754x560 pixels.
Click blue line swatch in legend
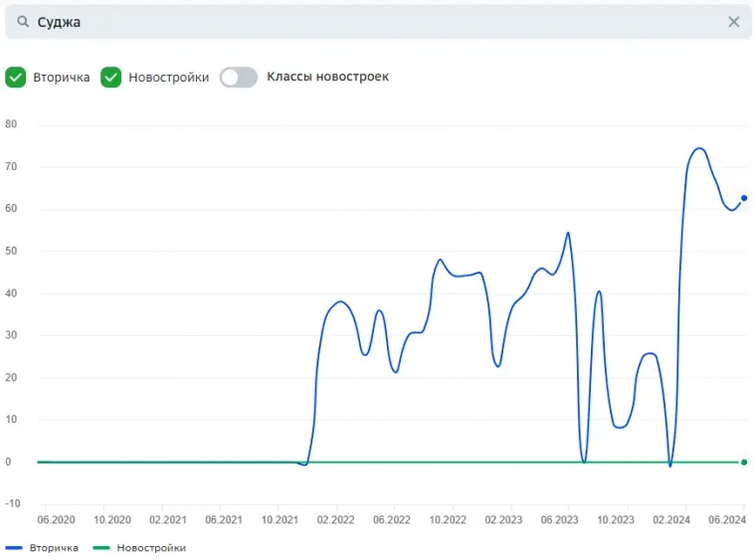coord(14,548)
